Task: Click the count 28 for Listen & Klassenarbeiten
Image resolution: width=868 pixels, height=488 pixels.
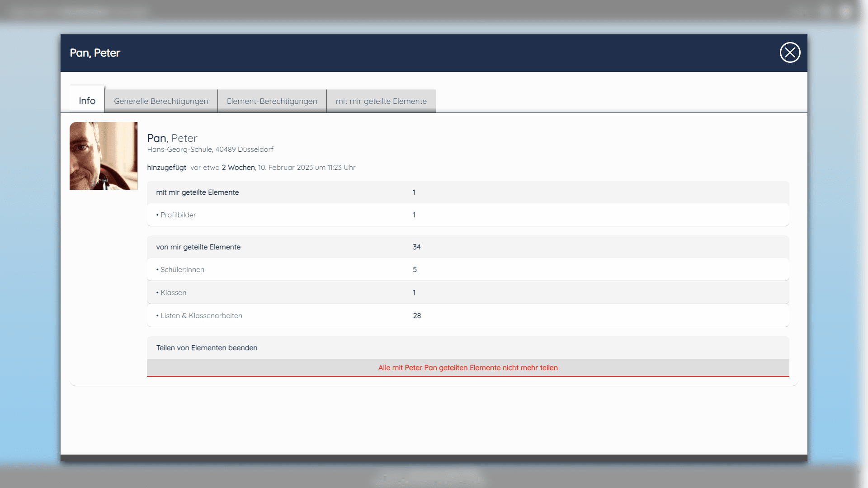Action: tap(417, 316)
